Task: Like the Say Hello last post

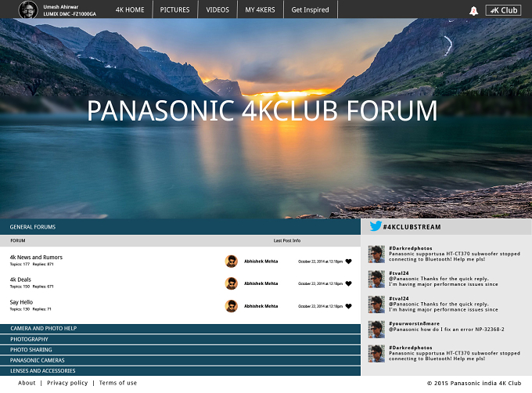Action: click(x=348, y=306)
